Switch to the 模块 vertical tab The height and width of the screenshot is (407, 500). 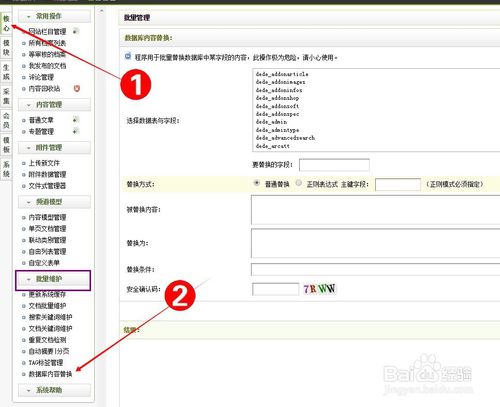pos(6,48)
